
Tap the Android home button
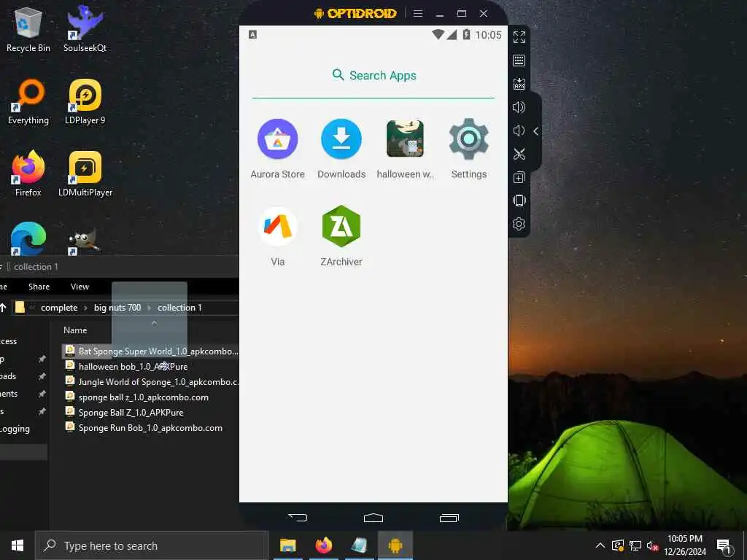point(373,518)
